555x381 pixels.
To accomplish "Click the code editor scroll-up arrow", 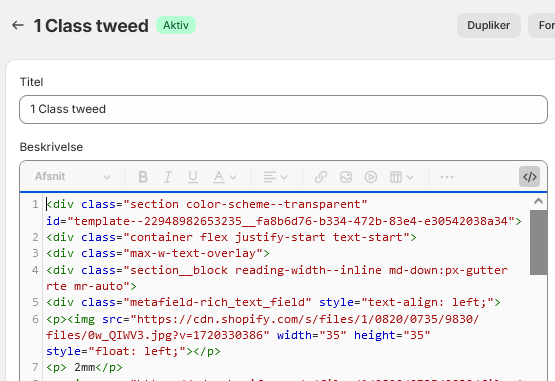I will 538,201.
